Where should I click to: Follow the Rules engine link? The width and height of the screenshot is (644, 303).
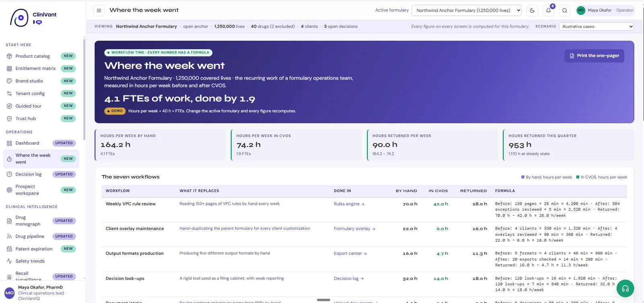(349, 204)
